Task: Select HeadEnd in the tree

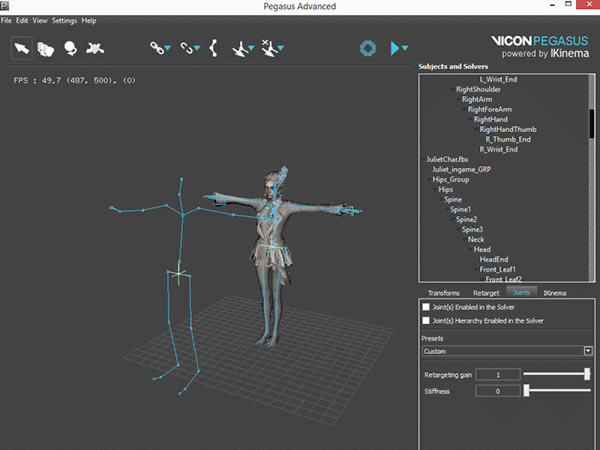Action: click(x=494, y=259)
